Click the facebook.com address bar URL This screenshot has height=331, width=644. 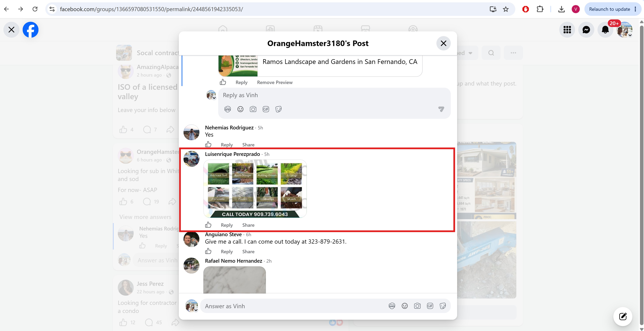151,9
